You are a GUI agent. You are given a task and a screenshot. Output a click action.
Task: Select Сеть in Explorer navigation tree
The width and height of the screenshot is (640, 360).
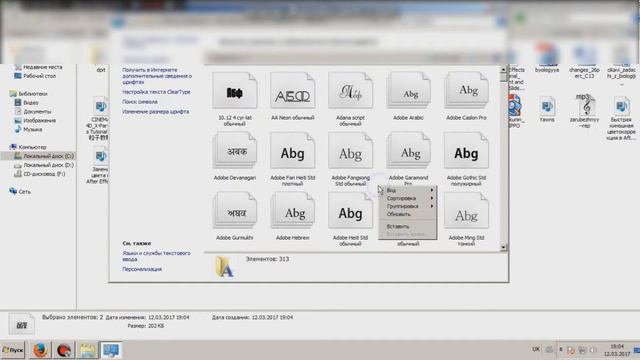(20, 191)
